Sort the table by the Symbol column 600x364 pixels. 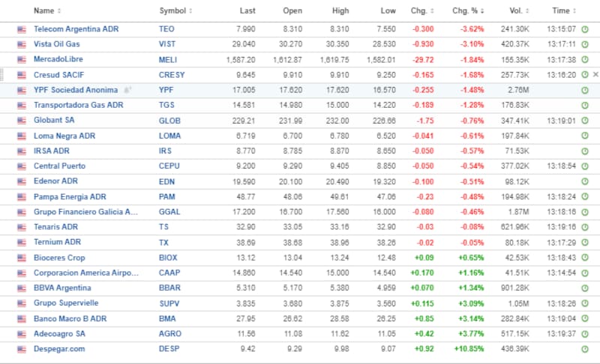175,11
